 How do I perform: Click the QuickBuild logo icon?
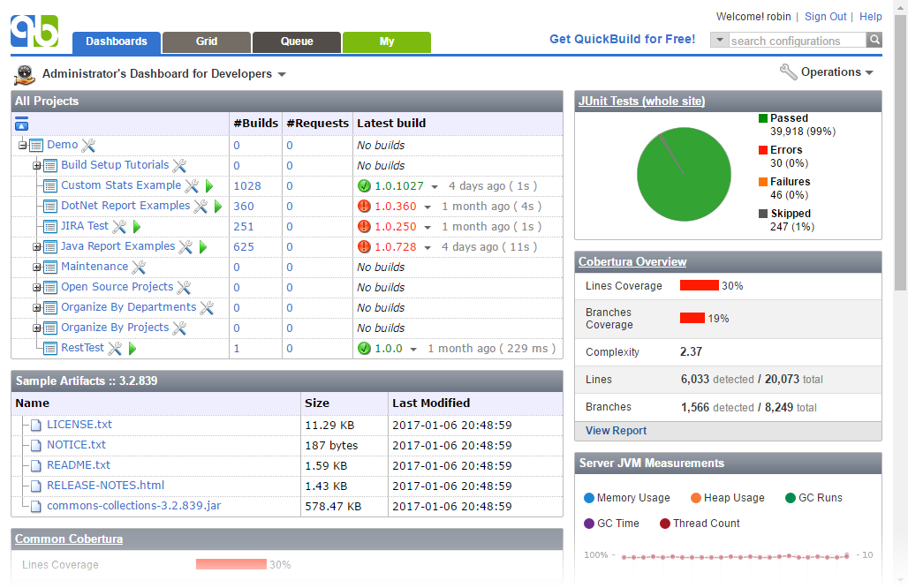coord(34,31)
